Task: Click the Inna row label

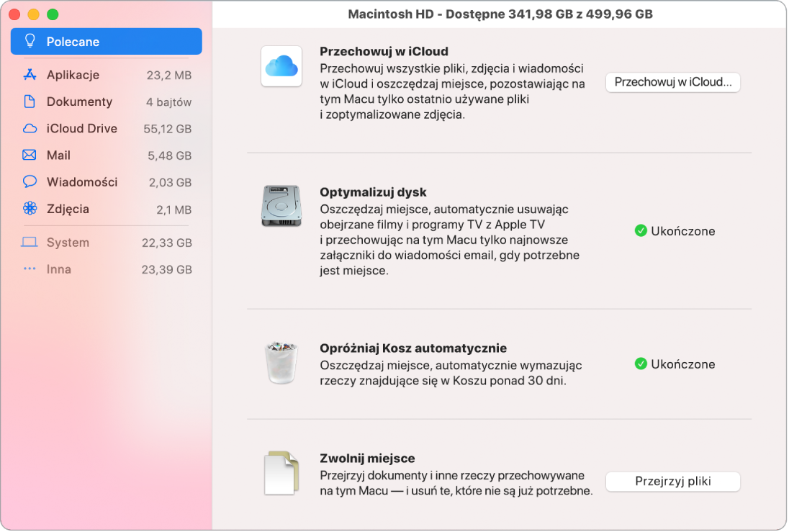Action: 59,269
